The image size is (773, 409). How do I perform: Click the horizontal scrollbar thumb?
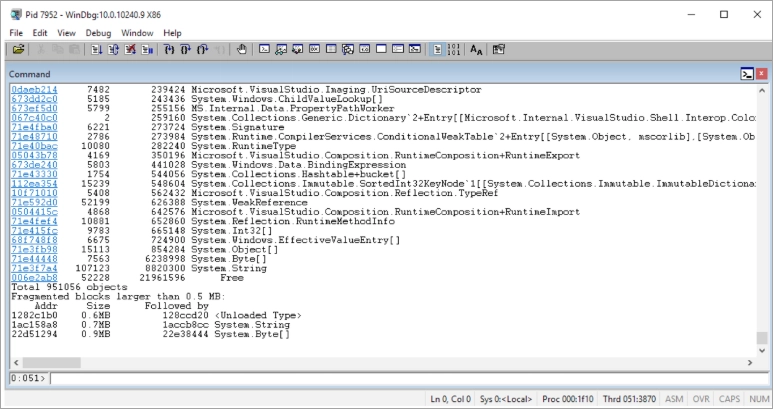(x=51, y=363)
